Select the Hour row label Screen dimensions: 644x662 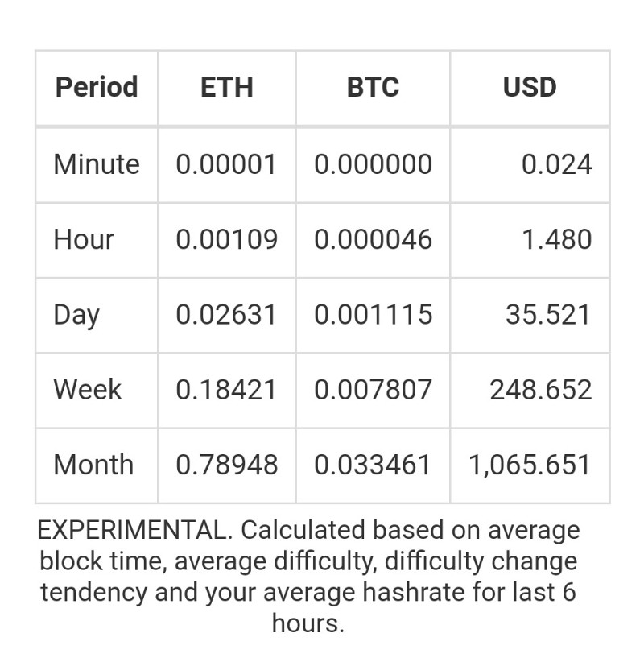[84, 239]
